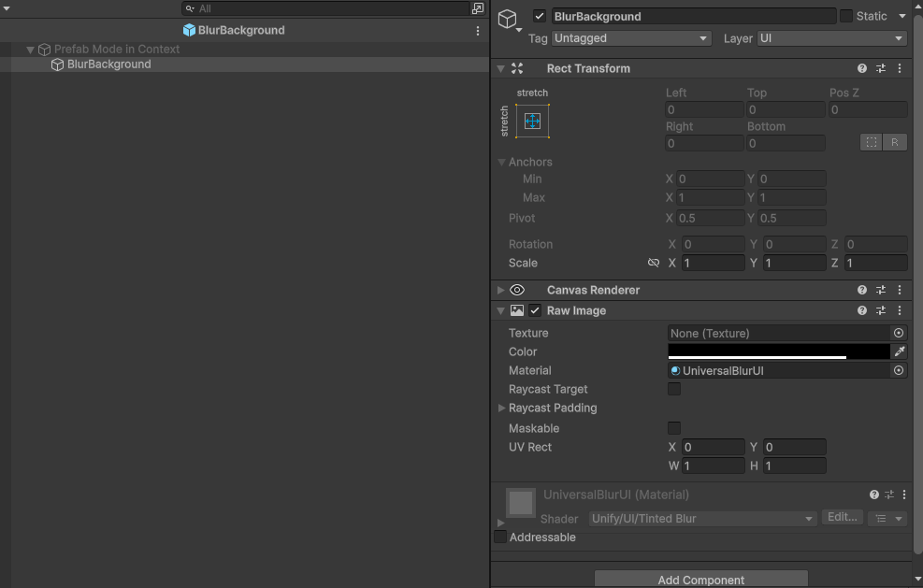
Task: Open Raw Image more options menu
Action: coord(900,310)
